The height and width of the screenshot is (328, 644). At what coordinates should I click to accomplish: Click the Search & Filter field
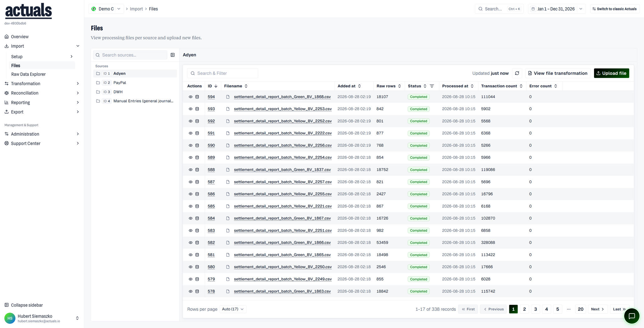(223, 73)
